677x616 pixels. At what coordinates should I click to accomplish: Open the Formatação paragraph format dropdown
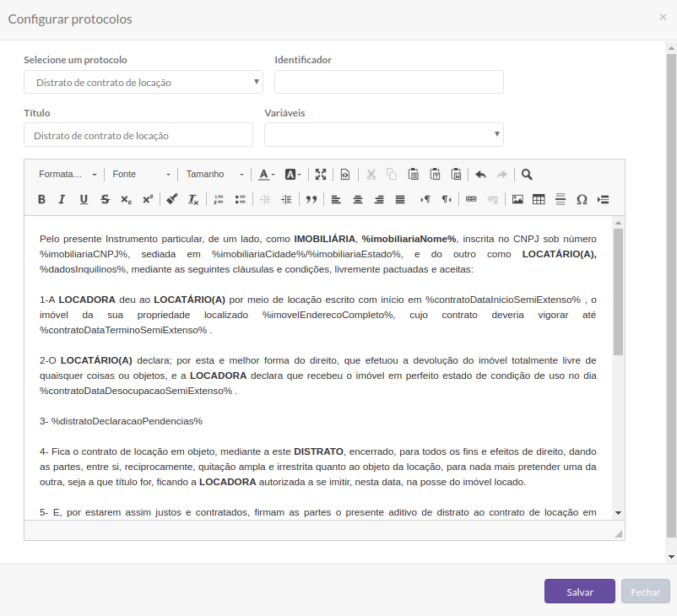[68, 174]
